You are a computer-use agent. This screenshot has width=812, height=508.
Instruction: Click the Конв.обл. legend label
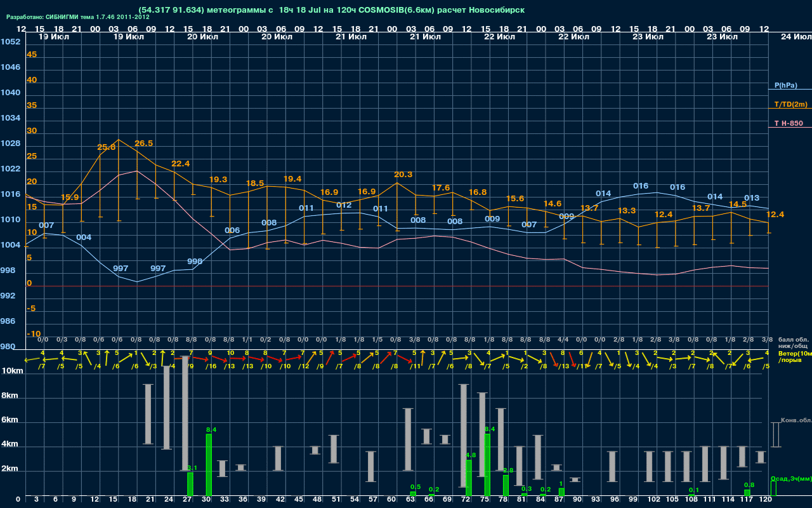click(797, 420)
